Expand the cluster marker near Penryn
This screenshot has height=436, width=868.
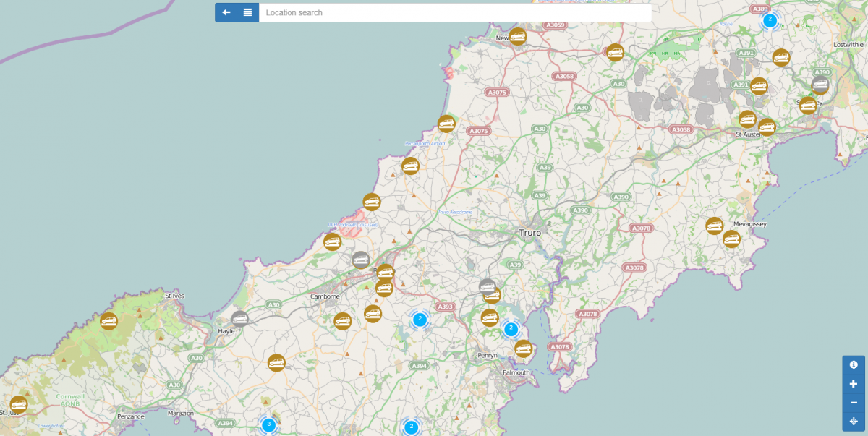(x=511, y=329)
